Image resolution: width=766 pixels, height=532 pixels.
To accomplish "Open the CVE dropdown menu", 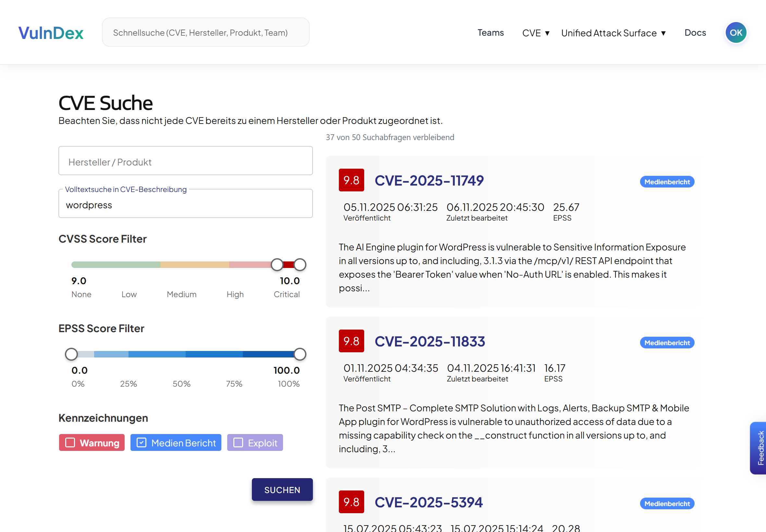I will tap(535, 33).
